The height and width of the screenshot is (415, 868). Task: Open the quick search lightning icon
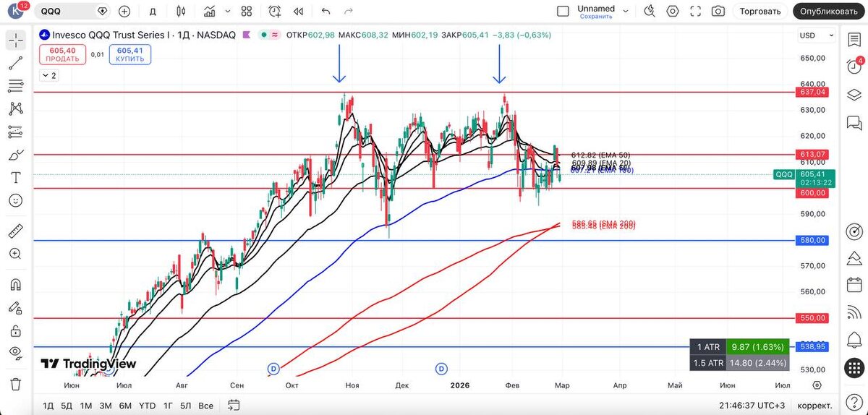650,12
